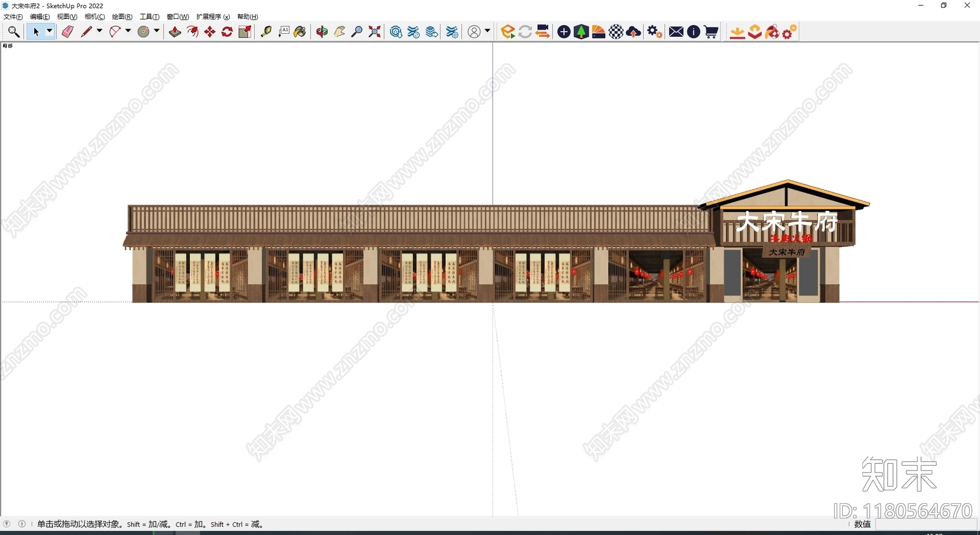Click the 数值 measurements input box

pos(926,525)
